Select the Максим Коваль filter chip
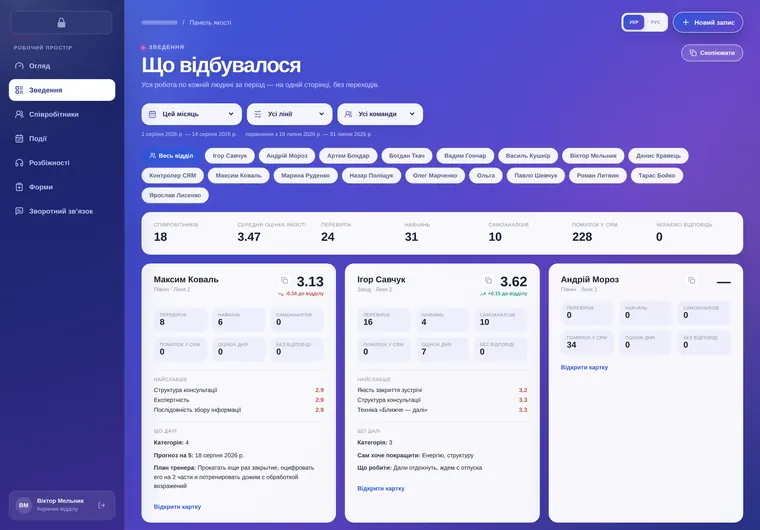Image resolution: width=760 pixels, height=530 pixels. pyautogui.click(x=238, y=176)
